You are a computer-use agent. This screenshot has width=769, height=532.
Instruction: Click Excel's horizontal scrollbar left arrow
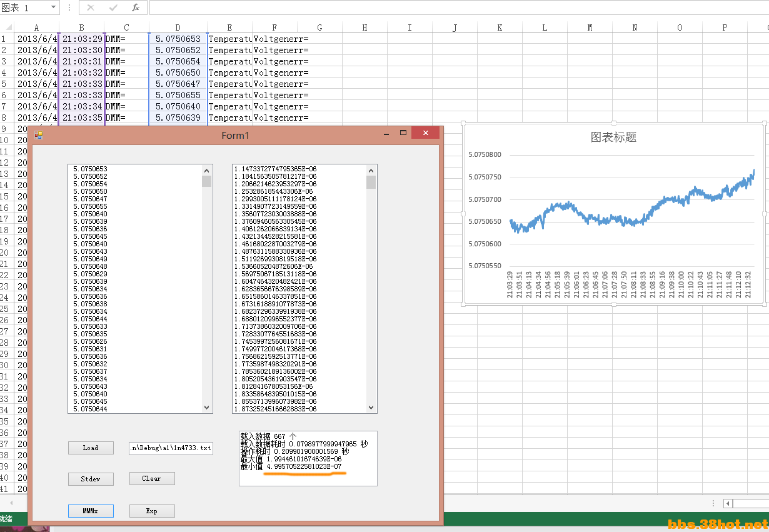(728, 503)
